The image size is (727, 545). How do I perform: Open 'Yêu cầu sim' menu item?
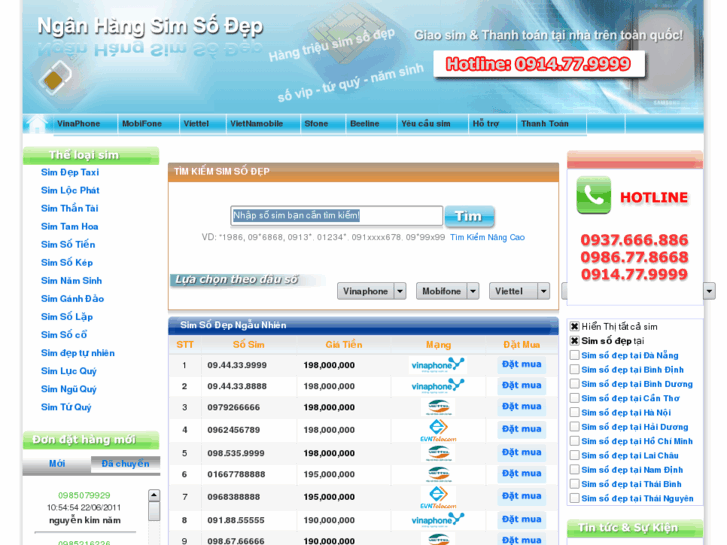(426, 124)
